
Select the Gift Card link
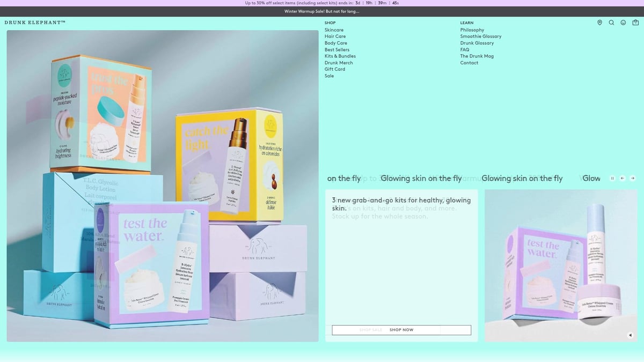tap(335, 69)
